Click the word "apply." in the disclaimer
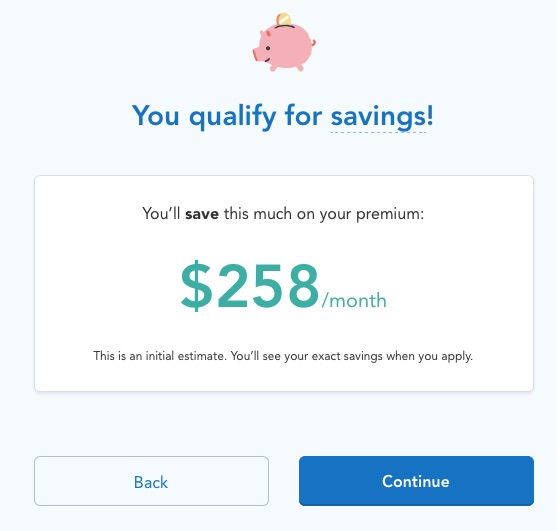 (x=457, y=357)
